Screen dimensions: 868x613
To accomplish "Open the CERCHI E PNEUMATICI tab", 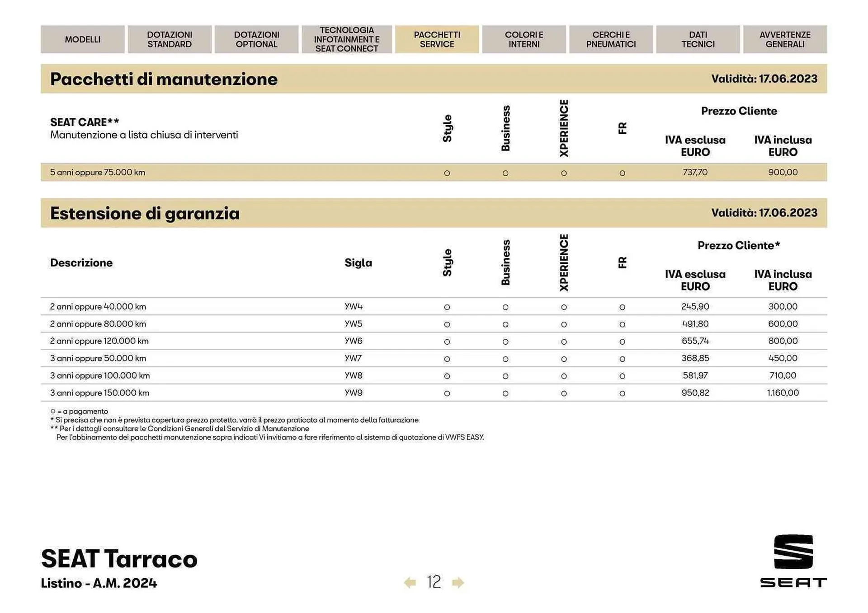I will pyautogui.click(x=611, y=39).
